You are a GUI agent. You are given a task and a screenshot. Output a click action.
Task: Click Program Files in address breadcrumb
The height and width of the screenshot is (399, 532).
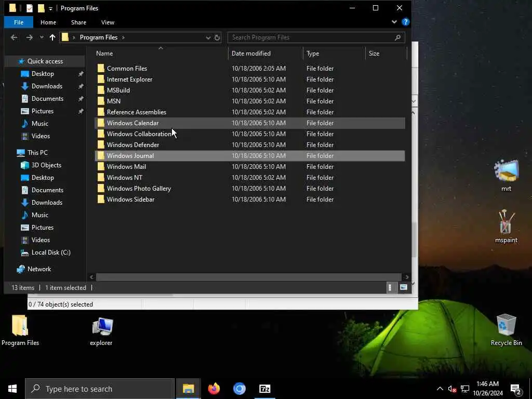click(98, 37)
